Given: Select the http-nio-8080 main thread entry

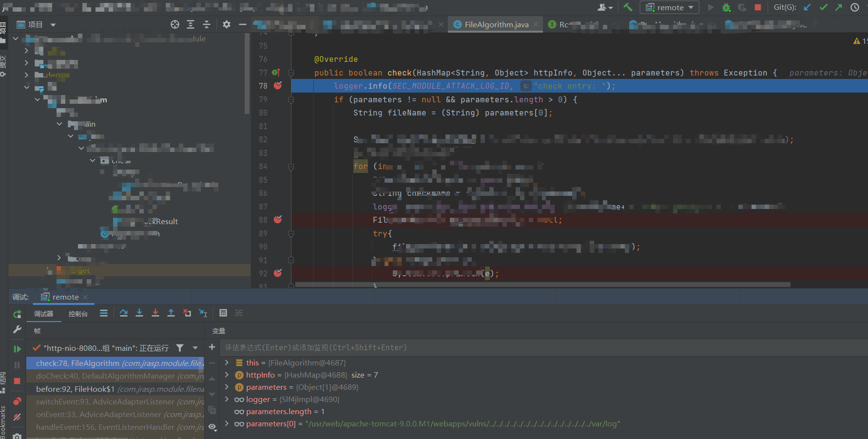Looking at the screenshot, I should pos(101,348).
